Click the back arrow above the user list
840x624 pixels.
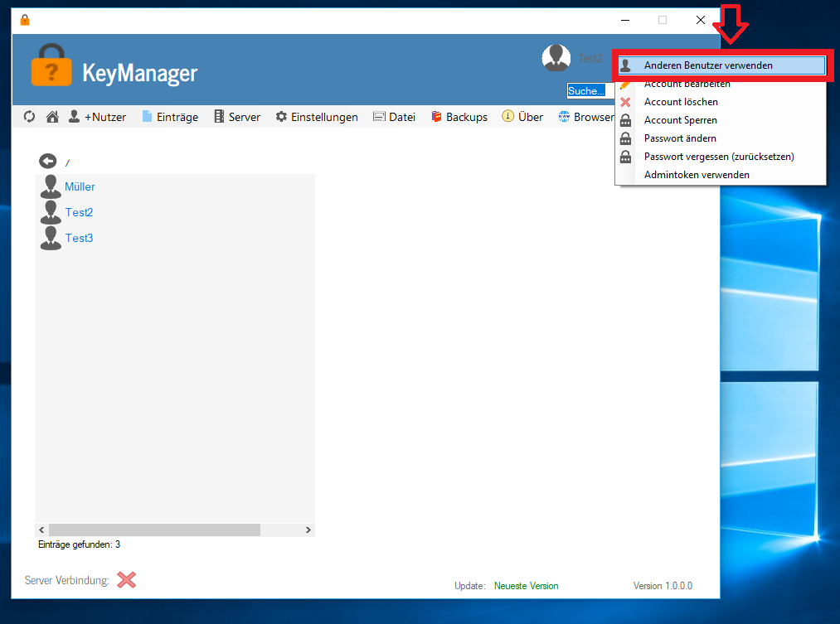click(47, 161)
